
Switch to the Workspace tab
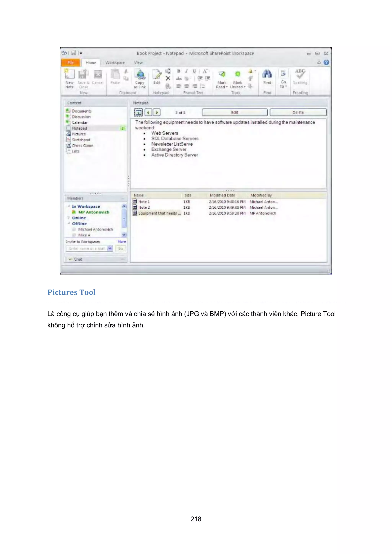(x=115, y=63)
